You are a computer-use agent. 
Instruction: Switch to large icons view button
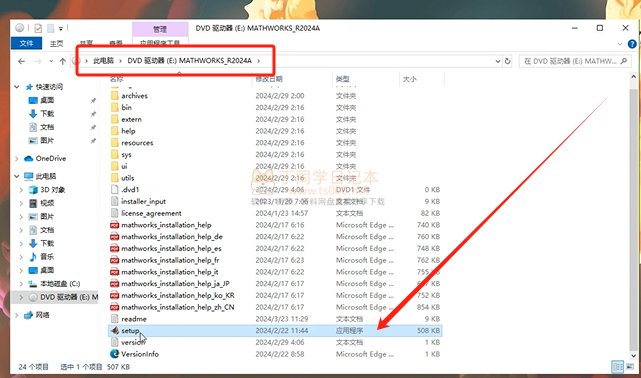pyautogui.click(x=630, y=366)
